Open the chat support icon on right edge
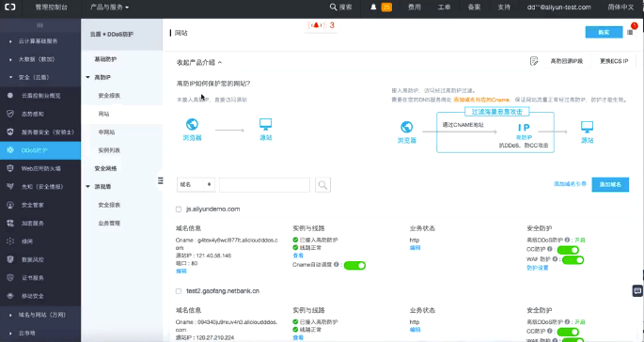 coord(637,291)
